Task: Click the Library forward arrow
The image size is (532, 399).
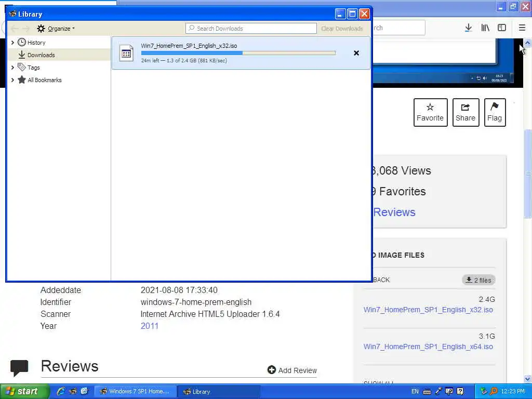Action: (x=26, y=29)
